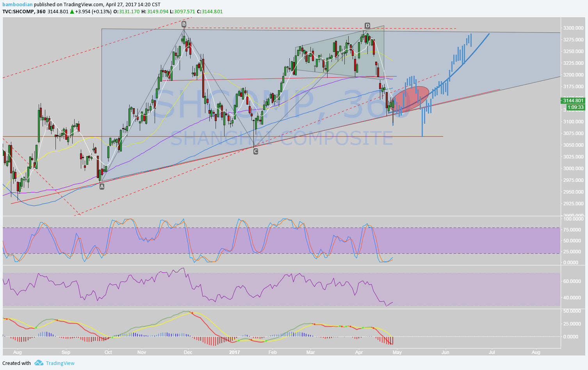This screenshot has height=370, width=588.
Task: Click the Sep label on time axis
Action: click(66, 352)
